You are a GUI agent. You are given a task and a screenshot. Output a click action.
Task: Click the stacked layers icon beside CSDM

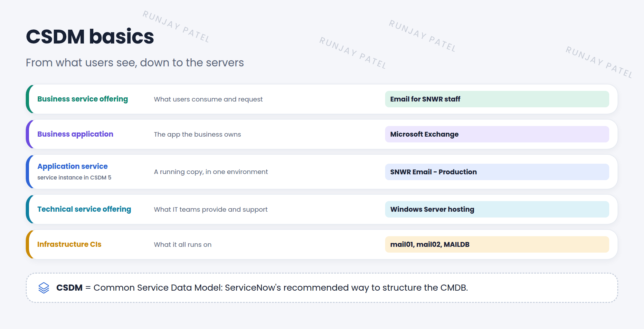click(x=44, y=288)
